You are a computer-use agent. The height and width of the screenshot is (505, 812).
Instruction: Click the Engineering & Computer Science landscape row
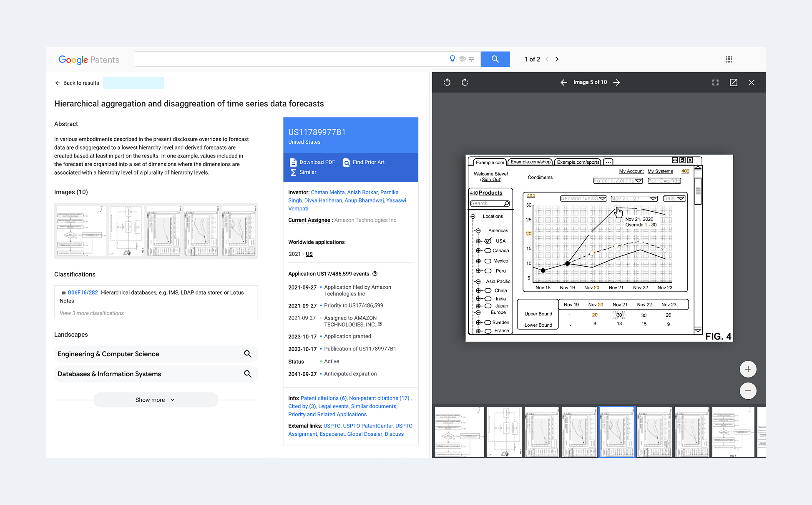pos(156,354)
